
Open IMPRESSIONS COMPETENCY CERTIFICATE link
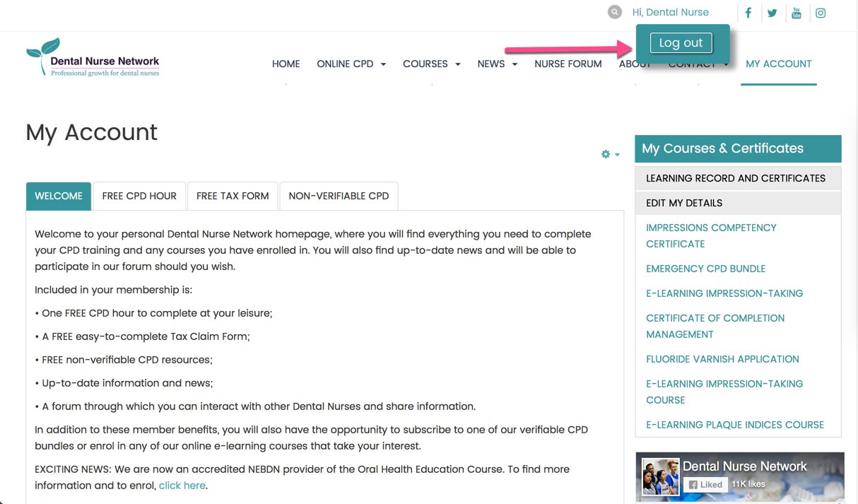click(711, 235)
